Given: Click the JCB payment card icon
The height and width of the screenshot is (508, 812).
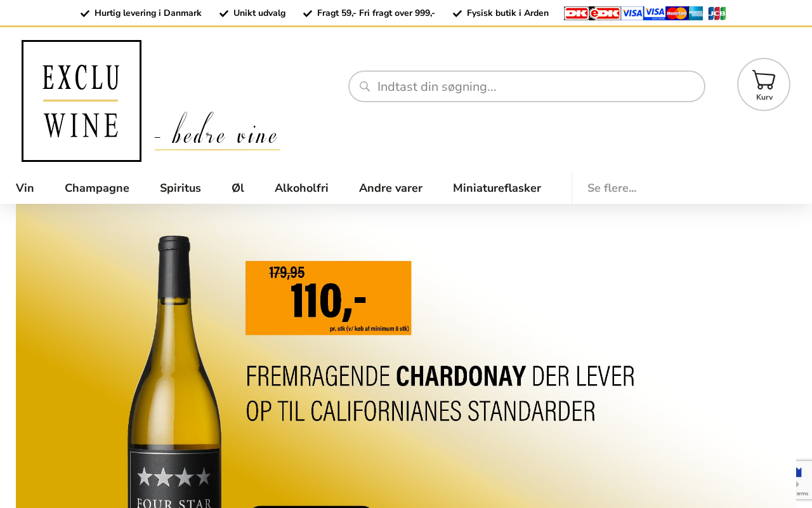Looking at the screenshot, I should click(717, 13).
